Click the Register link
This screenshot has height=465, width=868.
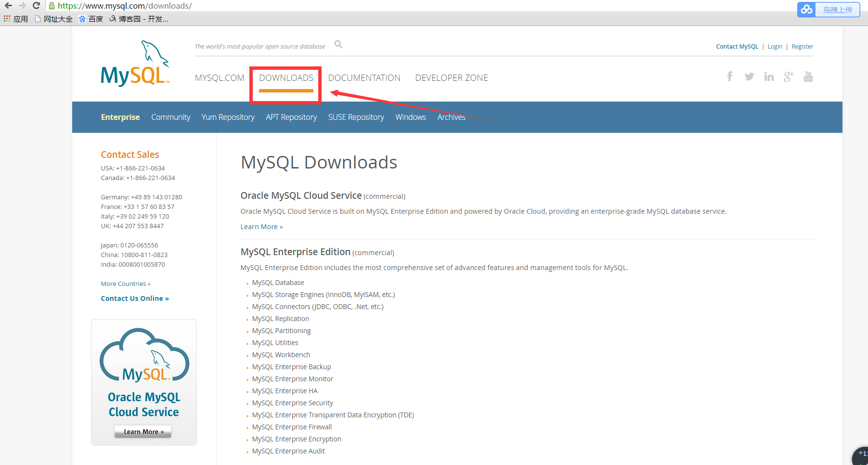803,47
